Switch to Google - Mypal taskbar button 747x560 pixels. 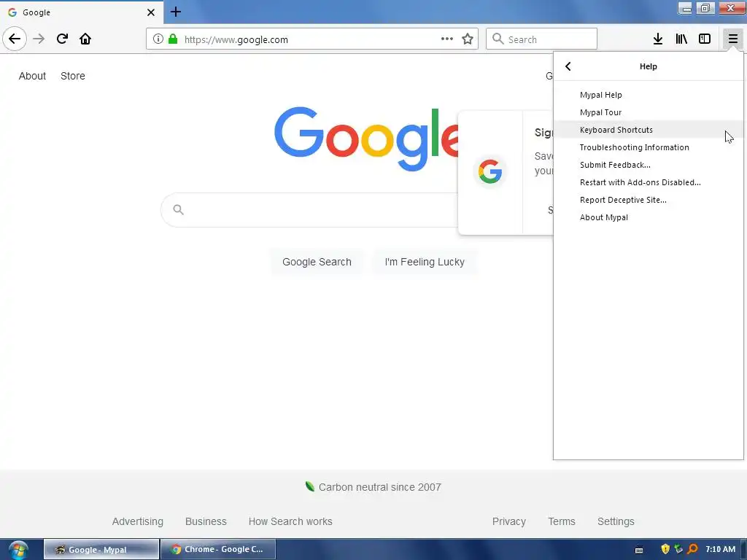coord(101,549)
